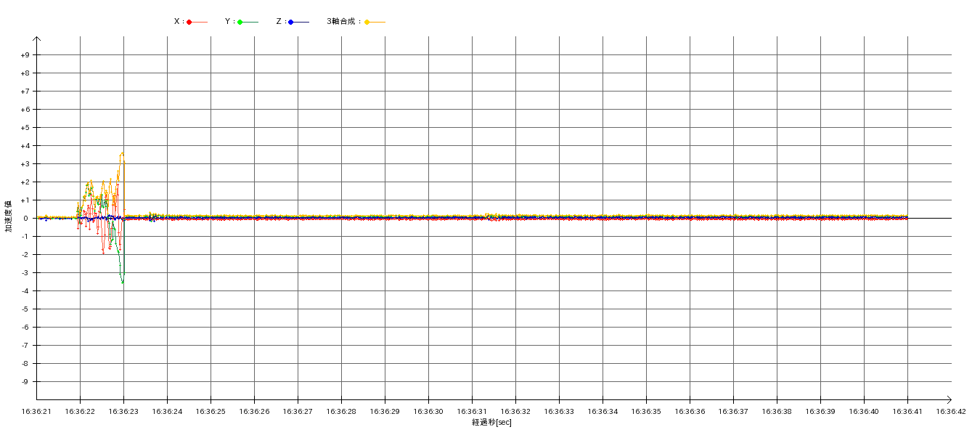Screen dimensions: 980x443
Task: Click the 加速度値 vertical axis title
Action: tap(9, 216)
